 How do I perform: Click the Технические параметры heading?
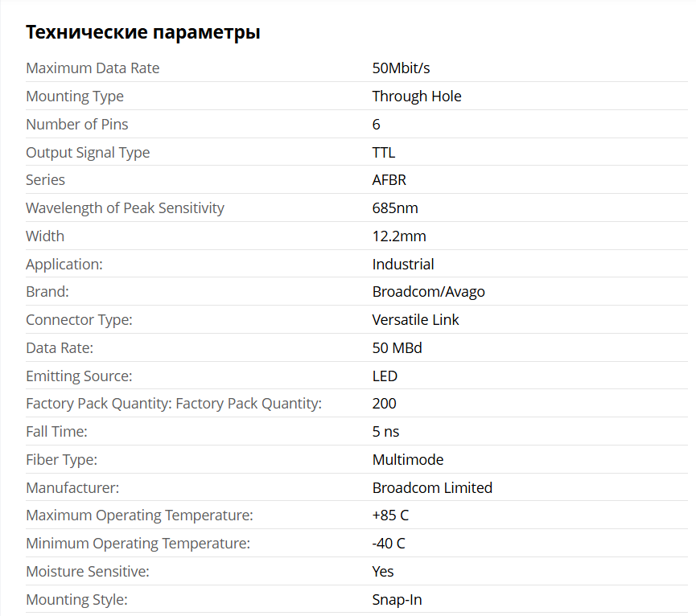pyautogui.click(x=143, y=32)
